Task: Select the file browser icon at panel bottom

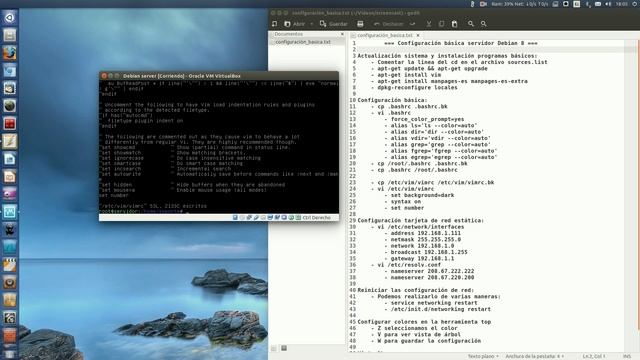Action: pos(284,348)
